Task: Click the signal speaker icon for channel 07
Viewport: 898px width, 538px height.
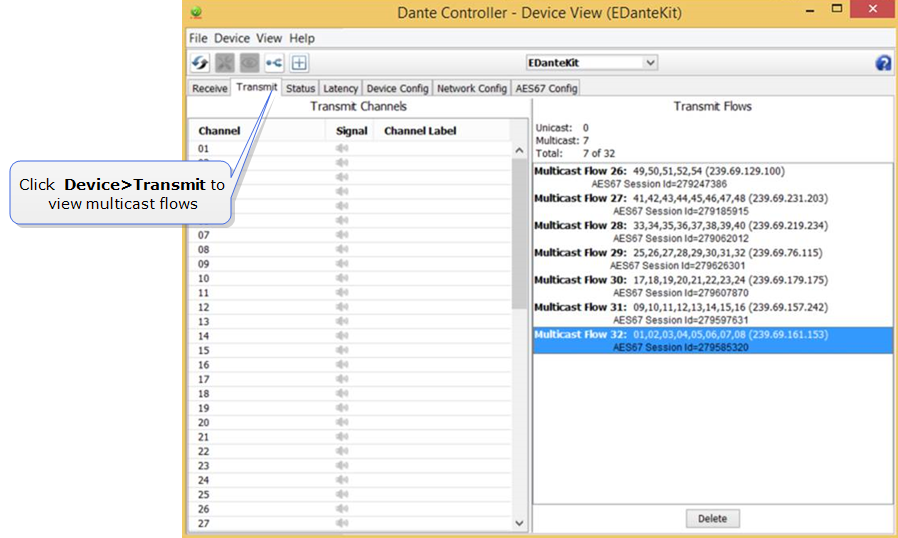Action: [342, 235]
